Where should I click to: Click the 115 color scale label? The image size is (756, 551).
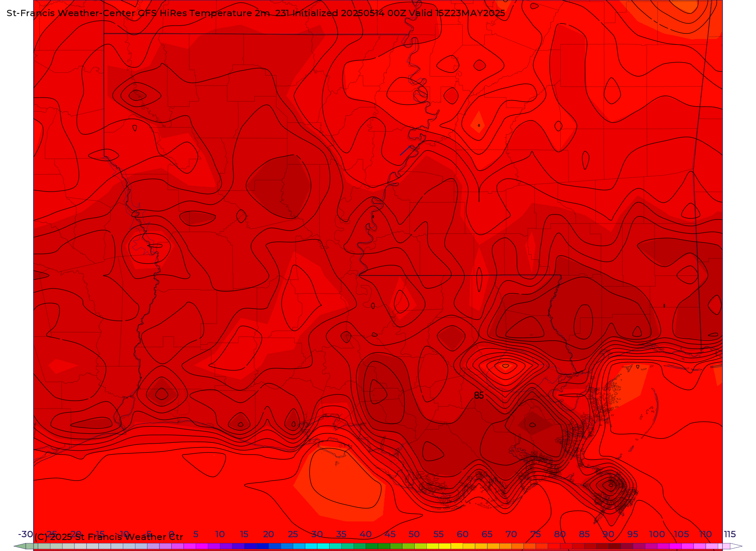730,534
